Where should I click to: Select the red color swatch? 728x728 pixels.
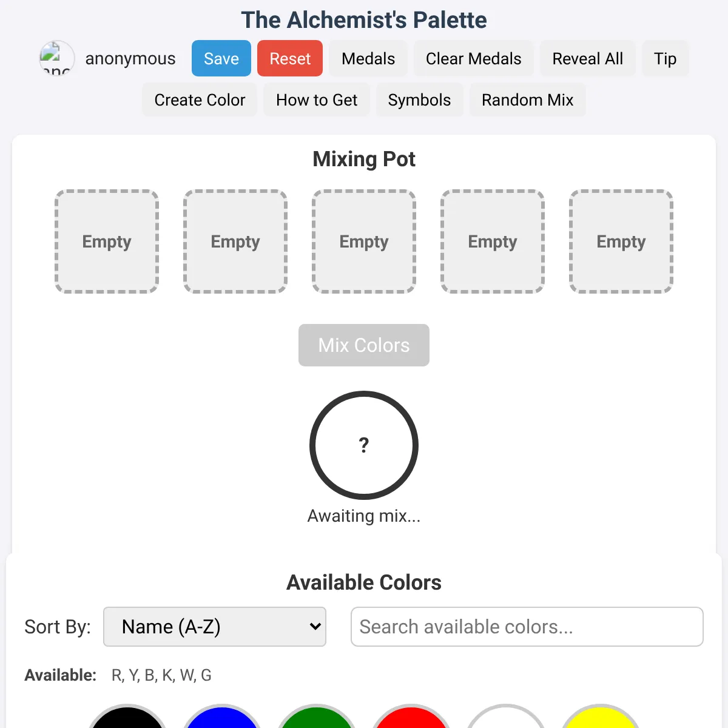tap(411, 717)
